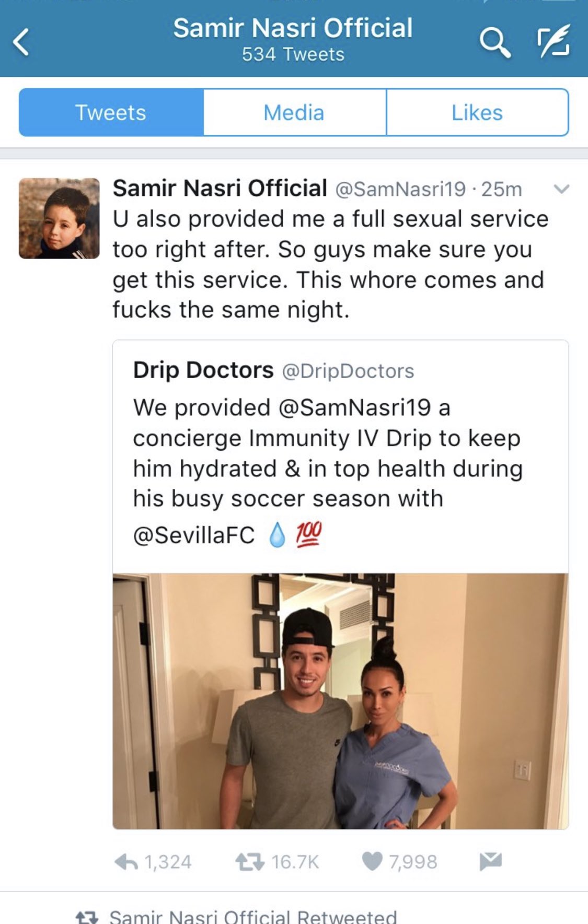Tap the 7,998 likes count
588x924 pixels.
[x=413, y=862]
